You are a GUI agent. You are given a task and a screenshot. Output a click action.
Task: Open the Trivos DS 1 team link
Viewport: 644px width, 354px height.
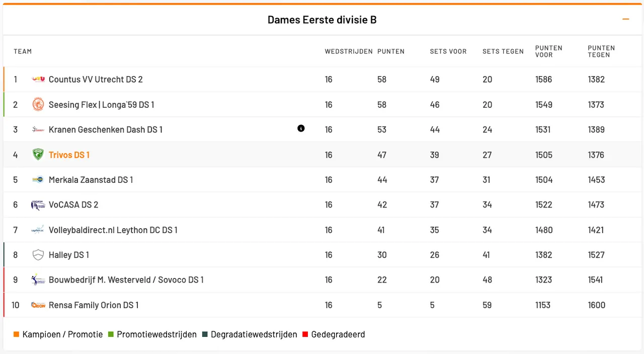pos(69,155)
